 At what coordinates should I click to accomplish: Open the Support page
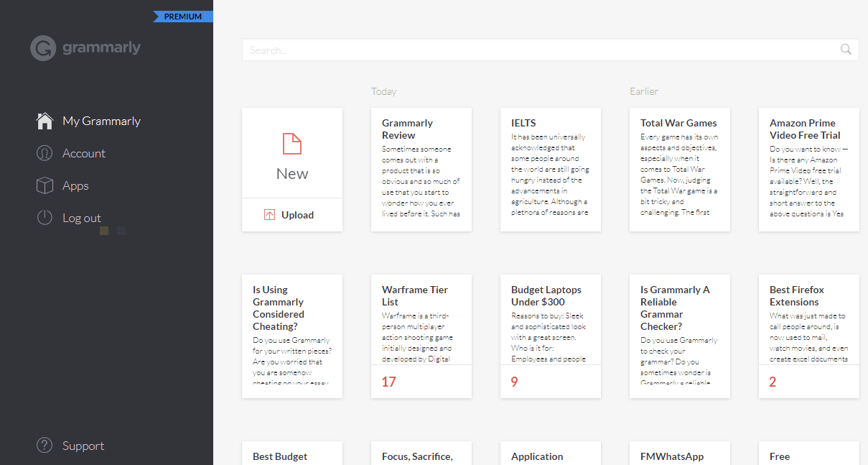83,446
